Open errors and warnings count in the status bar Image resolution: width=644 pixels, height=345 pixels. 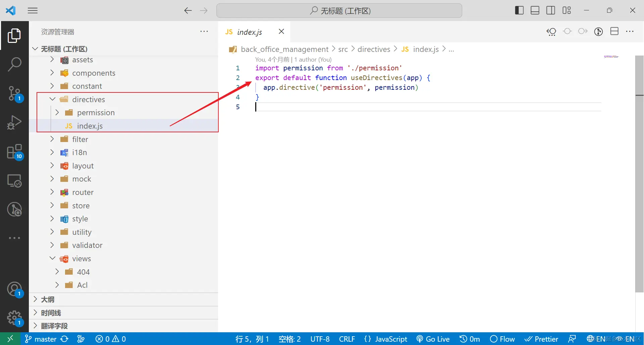[111, 339]
